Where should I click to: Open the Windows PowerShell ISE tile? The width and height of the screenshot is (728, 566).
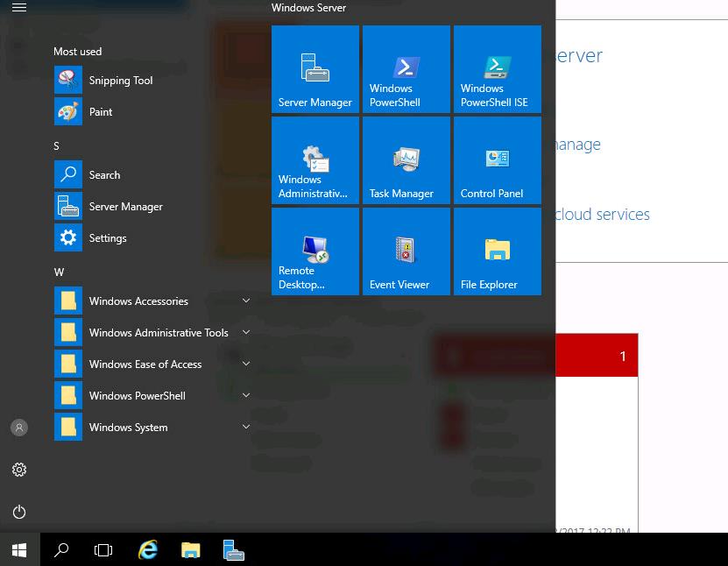(x=498, y=69)
